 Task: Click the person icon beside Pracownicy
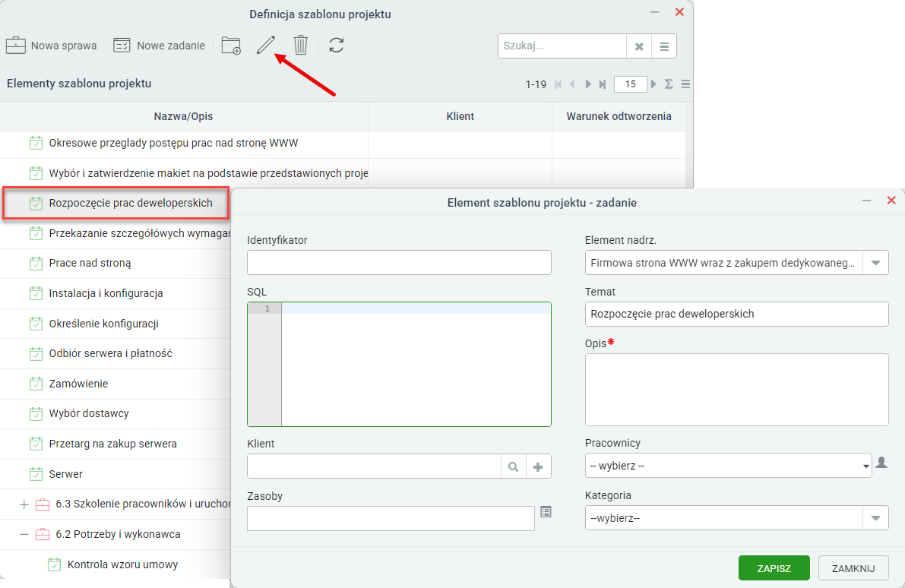point(881,463)
